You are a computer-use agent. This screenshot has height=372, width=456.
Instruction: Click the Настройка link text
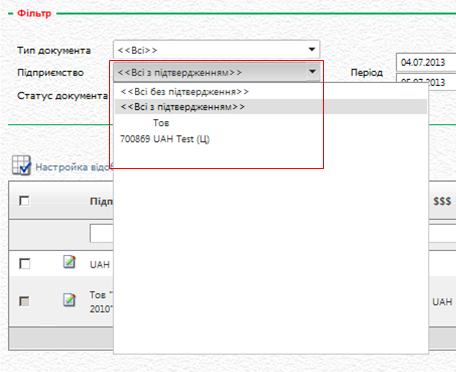[74, 167]
